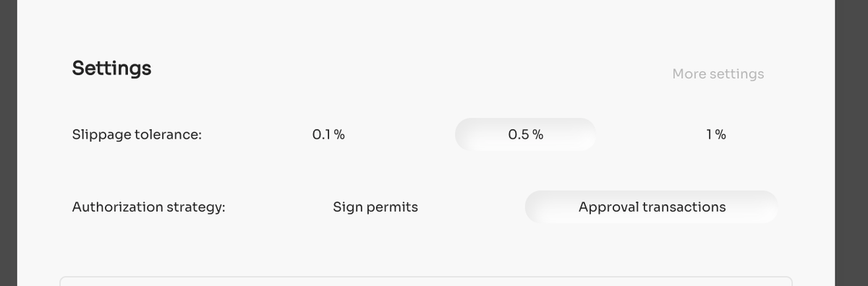Image resolution: width=868 pixels, height=286 pixels.
Task: Dismiss the dialog via the right dark backdrop
Action: (x=851, y=143)
